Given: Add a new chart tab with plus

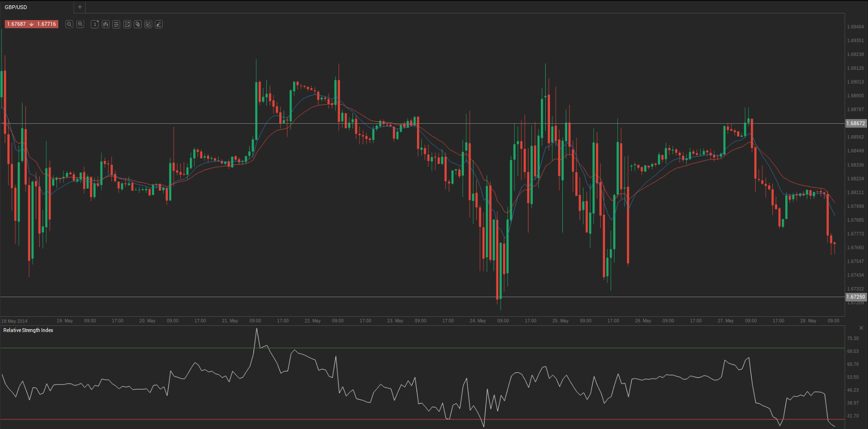Looking at the screenshot, I should [80, 7].
